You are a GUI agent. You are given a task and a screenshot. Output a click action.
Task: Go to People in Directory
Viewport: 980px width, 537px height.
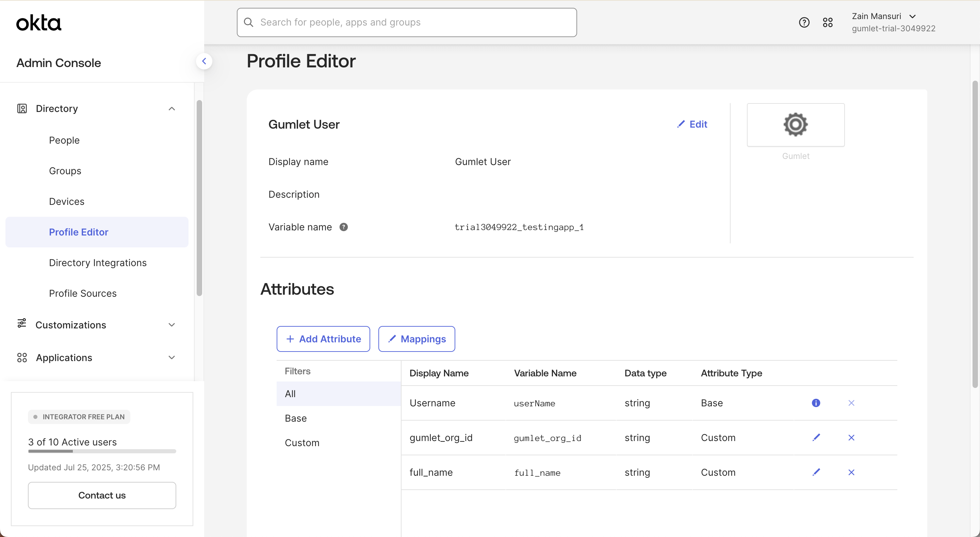[64, 140]
